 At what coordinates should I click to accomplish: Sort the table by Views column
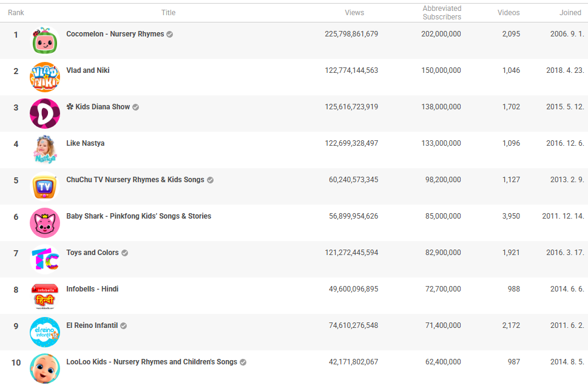(x=354, y=13)
